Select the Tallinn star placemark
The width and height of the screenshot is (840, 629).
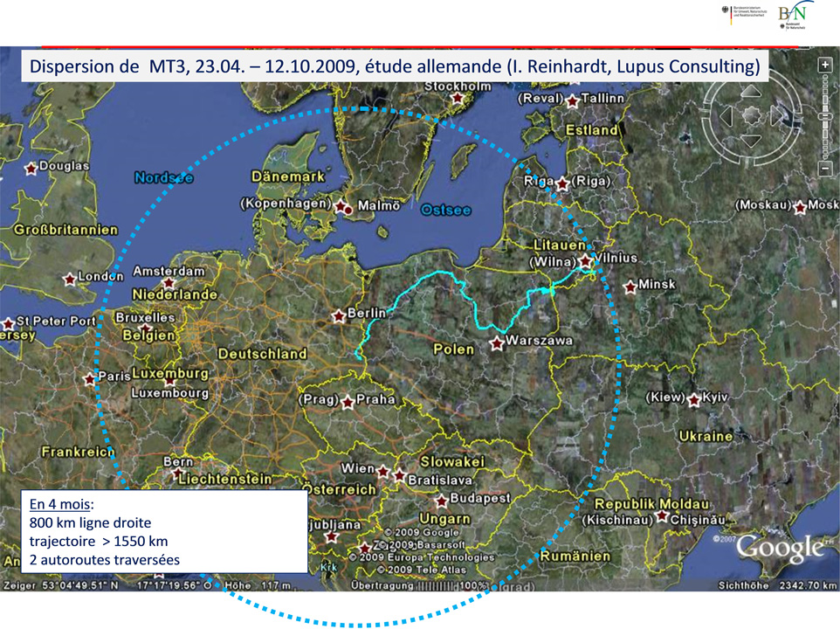point(573,100)
